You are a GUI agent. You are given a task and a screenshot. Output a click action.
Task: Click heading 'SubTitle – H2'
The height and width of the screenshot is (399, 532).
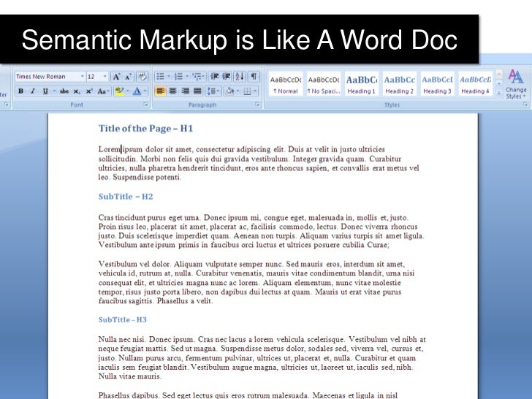point(126,197)
